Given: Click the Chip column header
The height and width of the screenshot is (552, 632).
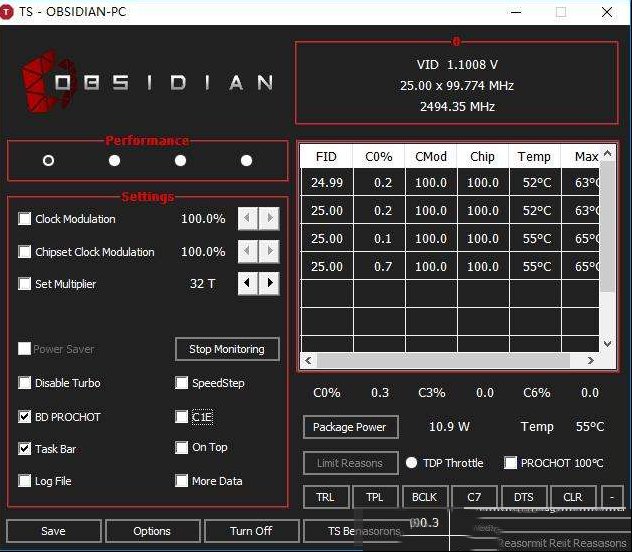Looking at the screenshot, I should pyautogui.click(x=482, y=156).
